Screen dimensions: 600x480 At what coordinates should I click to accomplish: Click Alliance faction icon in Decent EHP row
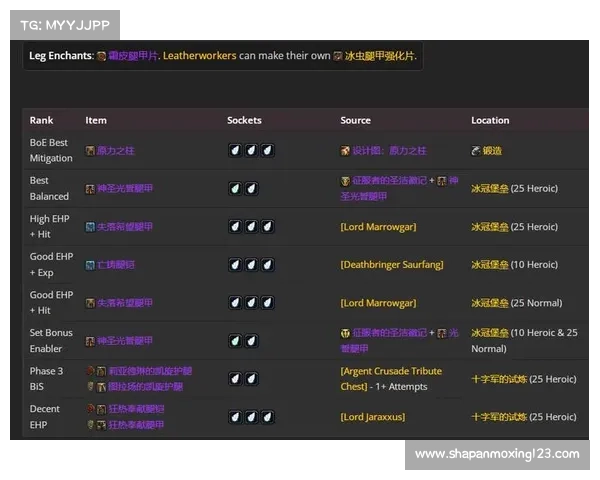point(90,424)
